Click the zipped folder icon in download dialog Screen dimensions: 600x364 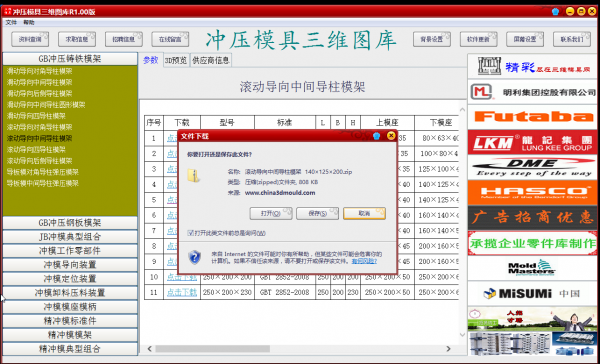coord(193,175)
